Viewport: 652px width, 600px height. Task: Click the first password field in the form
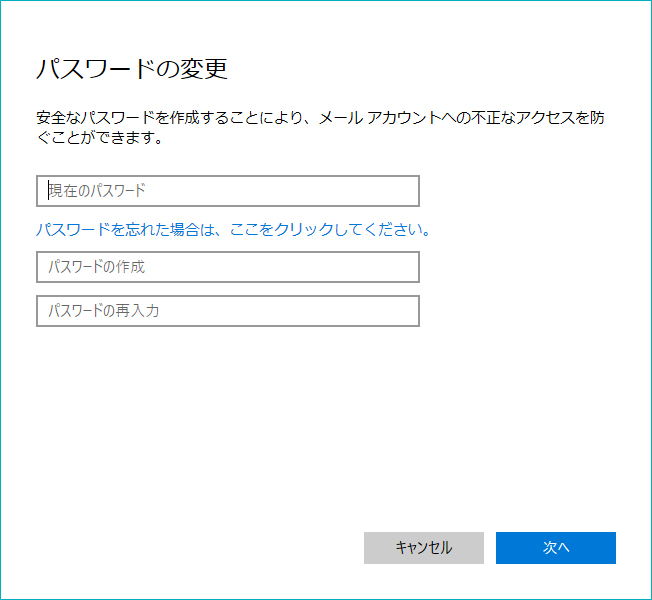pos(227,191)
